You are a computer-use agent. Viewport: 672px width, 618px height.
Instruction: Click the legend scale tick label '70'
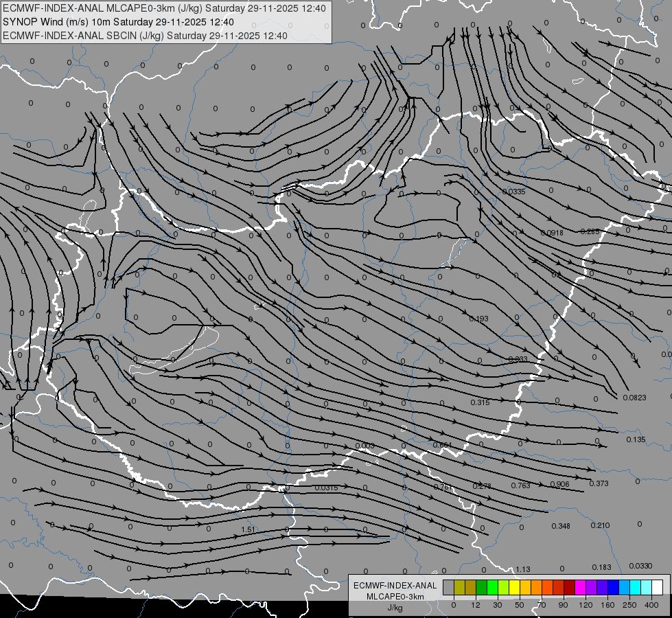(x=542, y=605)
